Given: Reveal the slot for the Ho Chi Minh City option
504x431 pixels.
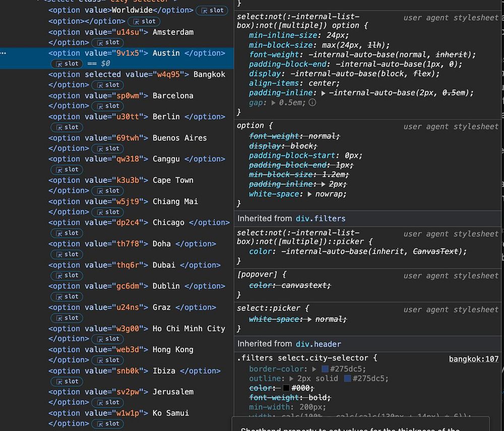Looking at the screenshot, I should 108,339.
